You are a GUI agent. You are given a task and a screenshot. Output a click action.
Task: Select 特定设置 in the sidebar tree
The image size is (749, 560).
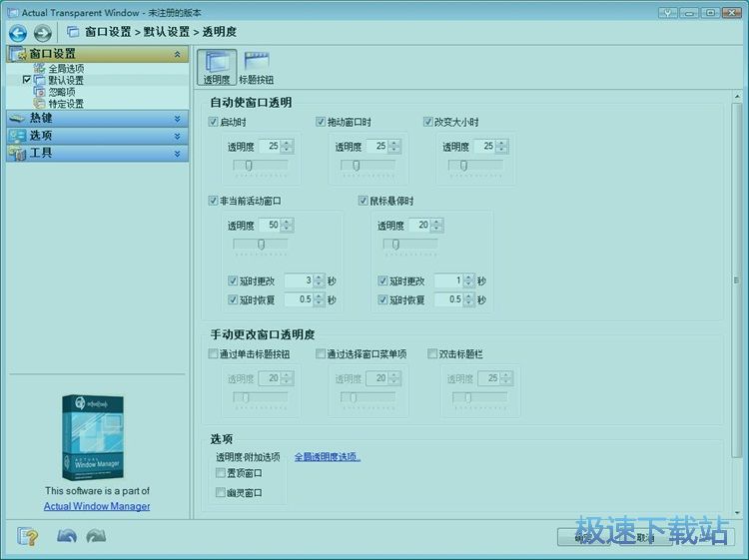pos(66,104)
